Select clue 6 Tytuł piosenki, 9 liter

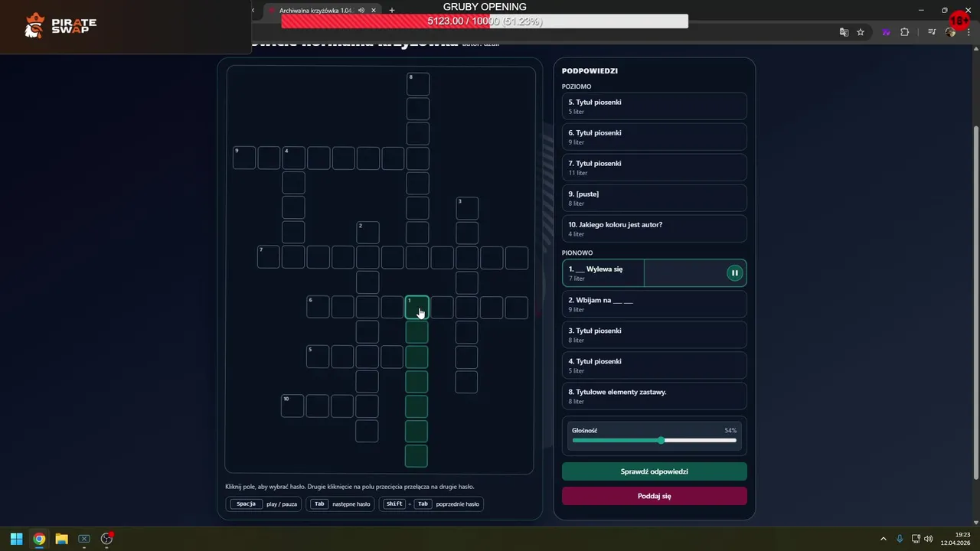(654, 136)
